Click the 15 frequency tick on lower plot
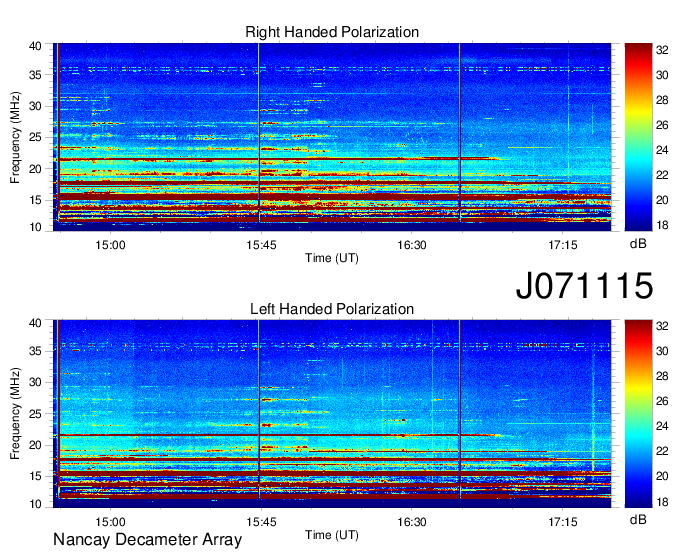680x552 pixels. coord(35,476)
